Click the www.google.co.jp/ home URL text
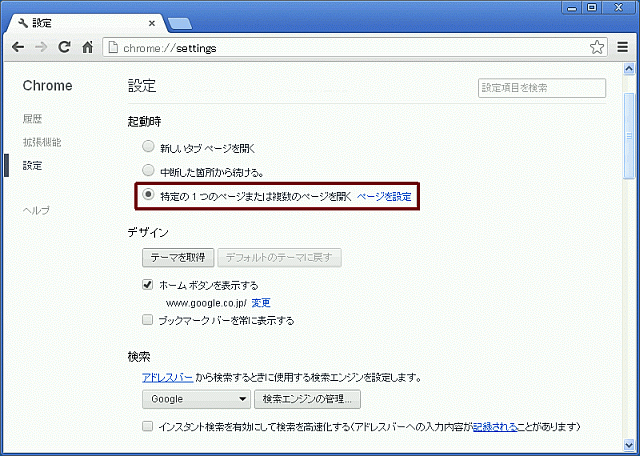Screen dimensions: 640x456 [x=206, y=303]
